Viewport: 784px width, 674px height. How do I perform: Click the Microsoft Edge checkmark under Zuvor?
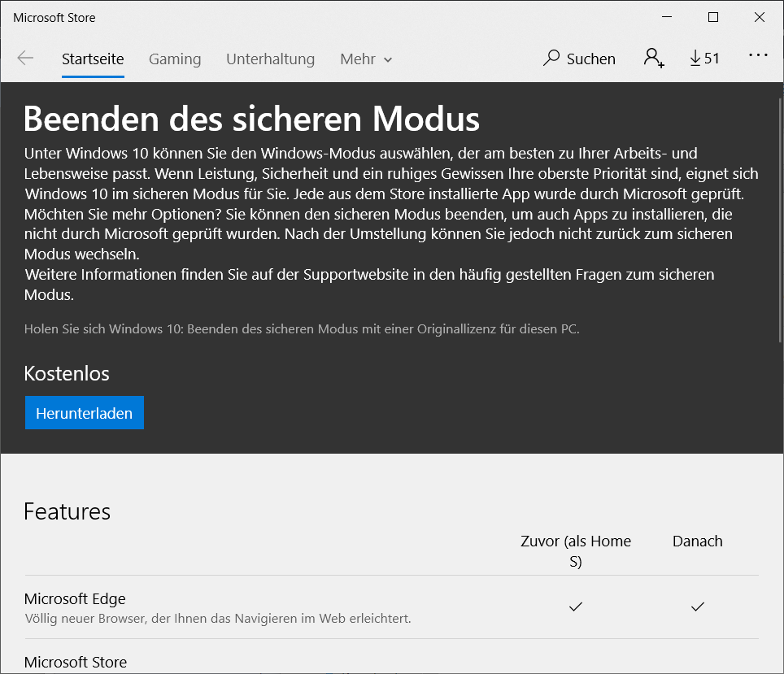click(576, 607)
